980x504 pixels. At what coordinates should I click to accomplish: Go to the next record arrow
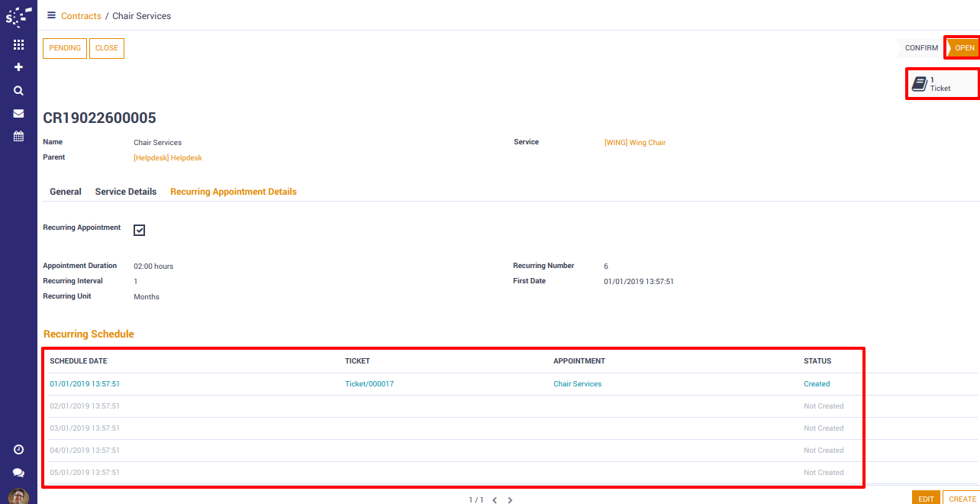(x=510, y=500)
